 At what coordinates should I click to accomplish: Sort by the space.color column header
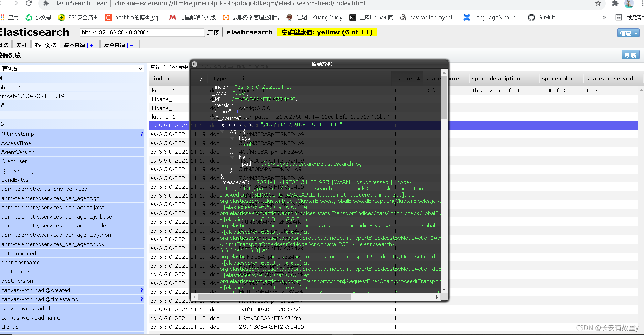click(561, 79)
